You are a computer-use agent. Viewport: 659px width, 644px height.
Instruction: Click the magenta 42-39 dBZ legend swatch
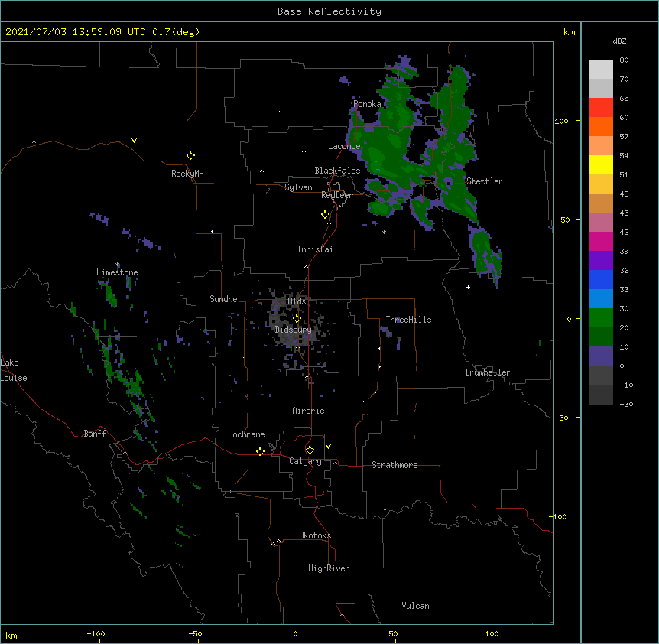coord(601,241)
